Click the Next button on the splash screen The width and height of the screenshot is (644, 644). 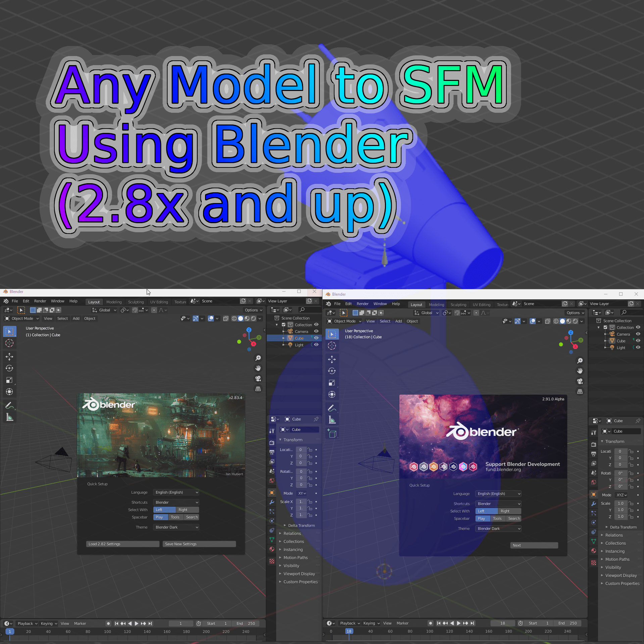tap(534, 545)
